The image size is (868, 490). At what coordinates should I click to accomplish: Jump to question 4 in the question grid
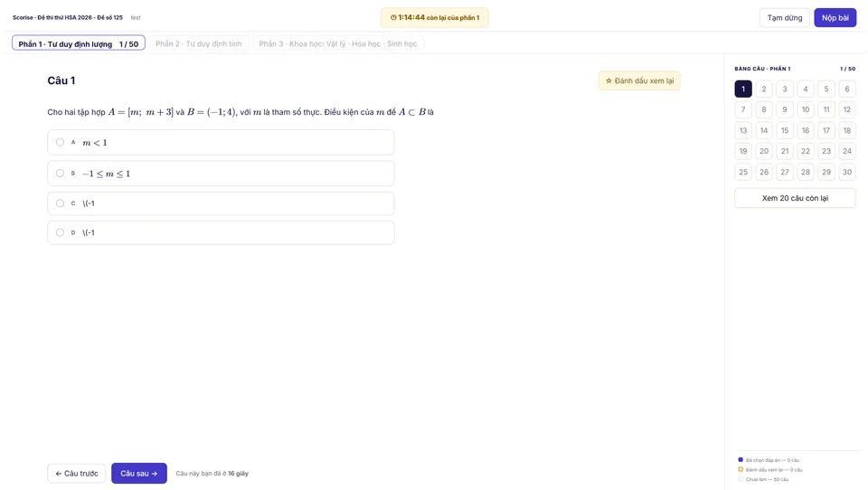pos(806,89)
